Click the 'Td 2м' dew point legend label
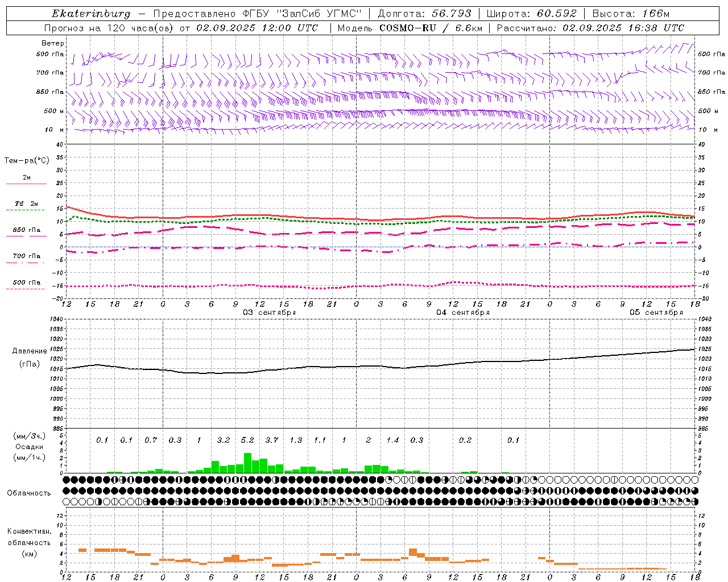 [27, 203]
